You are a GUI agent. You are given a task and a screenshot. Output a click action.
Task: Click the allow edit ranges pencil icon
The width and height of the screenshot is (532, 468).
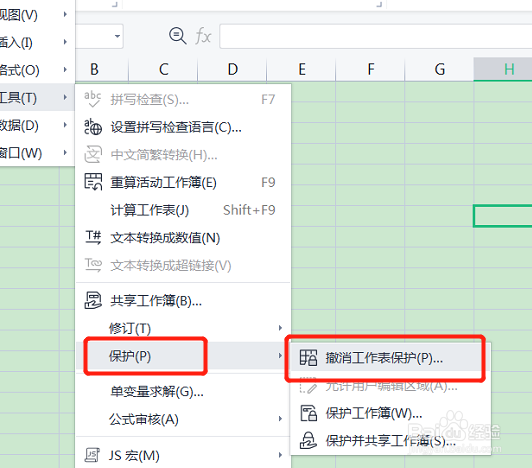(x=308, y=386)
